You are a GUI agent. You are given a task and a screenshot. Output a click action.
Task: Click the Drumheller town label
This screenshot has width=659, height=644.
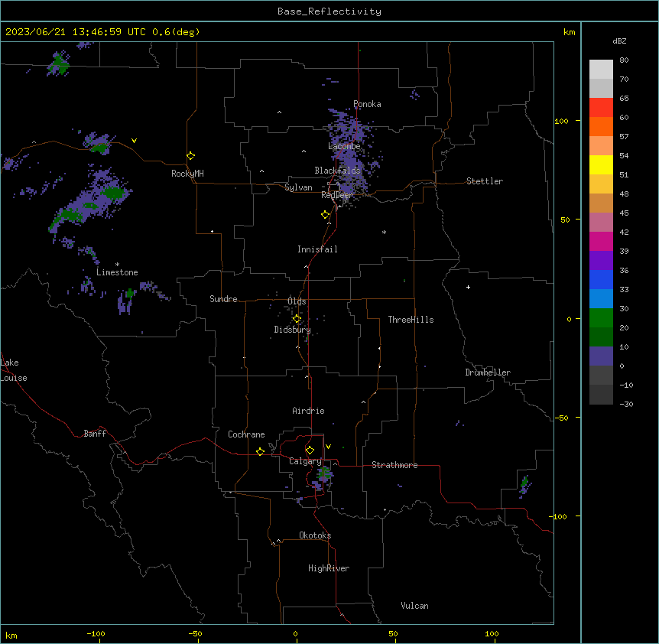488,372
